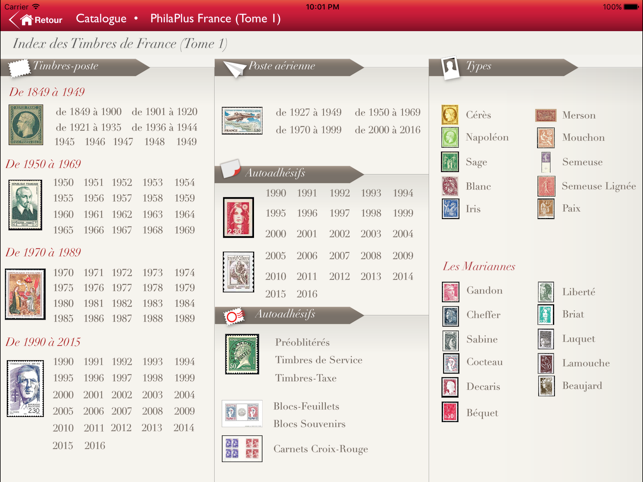Image resolution: width=643 pixels, height=482 pixels.
Task: Select the Blanc stamp icon
Action: (x=449, y=186)
